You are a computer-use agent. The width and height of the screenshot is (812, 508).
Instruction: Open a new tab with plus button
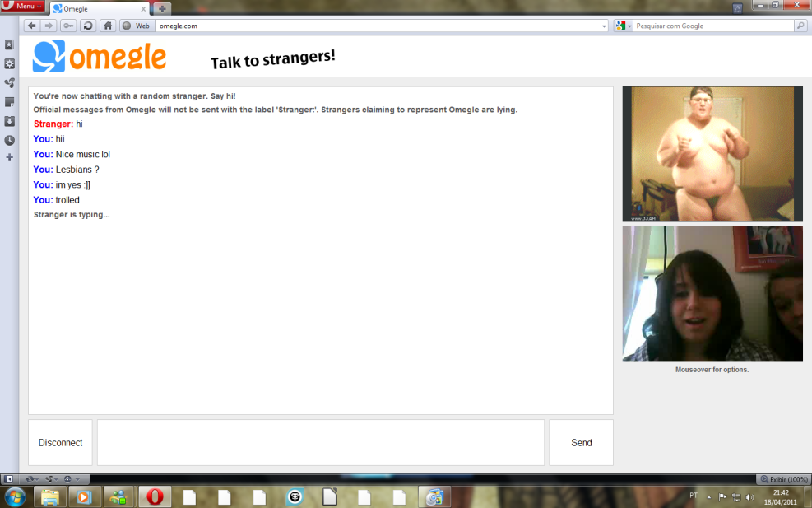tap(163, 9)
